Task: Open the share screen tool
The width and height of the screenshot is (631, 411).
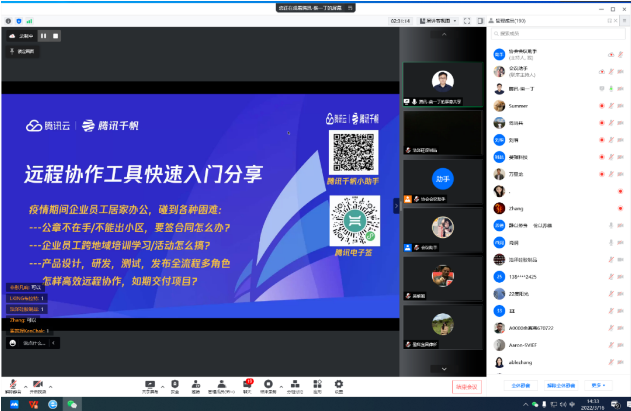Action: [x=150, y=384]
